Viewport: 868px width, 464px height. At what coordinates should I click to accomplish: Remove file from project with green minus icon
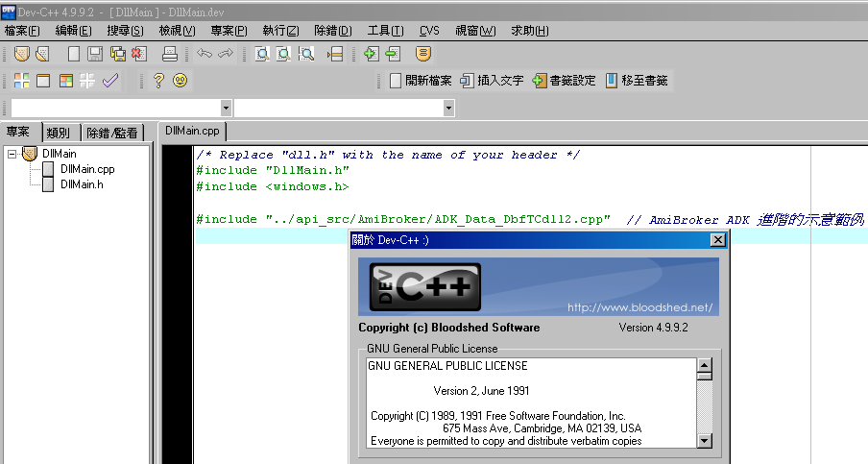[x=393, y=54]
